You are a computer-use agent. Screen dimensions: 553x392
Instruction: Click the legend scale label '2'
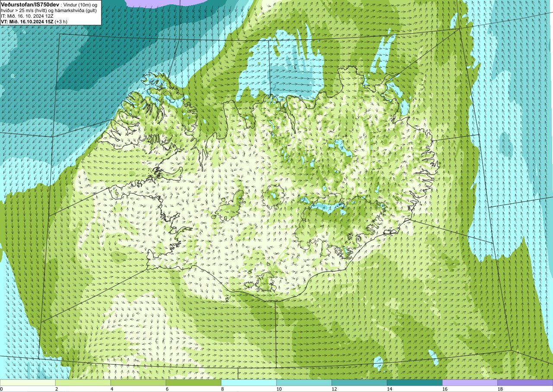57,389
